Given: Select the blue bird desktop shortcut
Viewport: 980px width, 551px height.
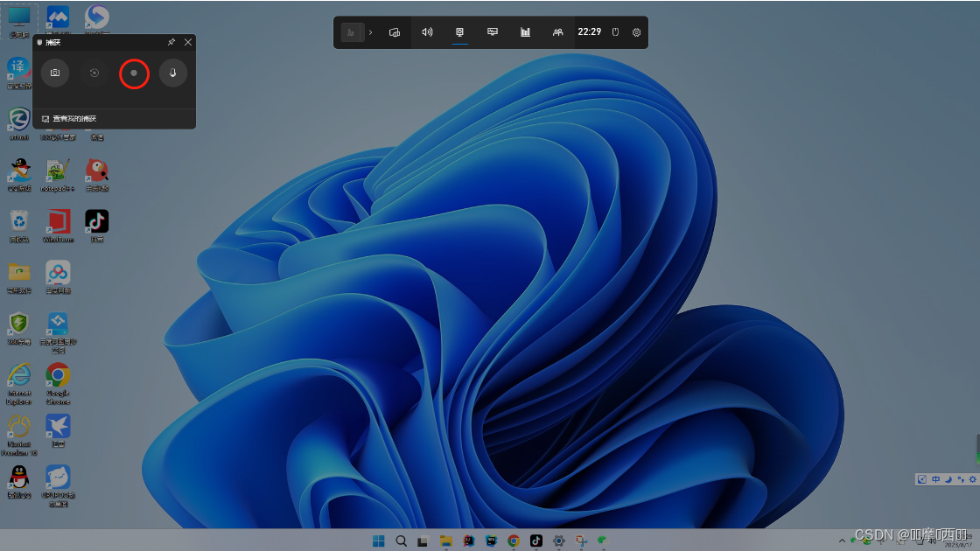Looking at the screenshot, I should tap(58, 430).
